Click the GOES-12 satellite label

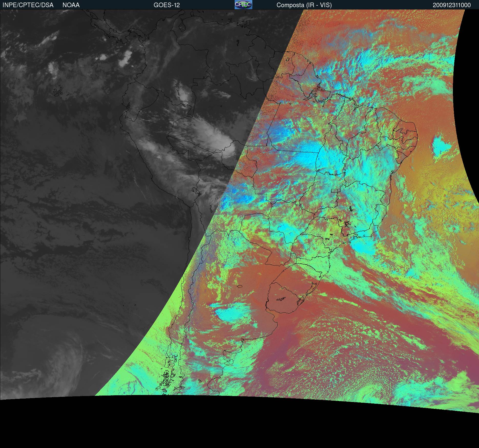click(x=167, y=5)
